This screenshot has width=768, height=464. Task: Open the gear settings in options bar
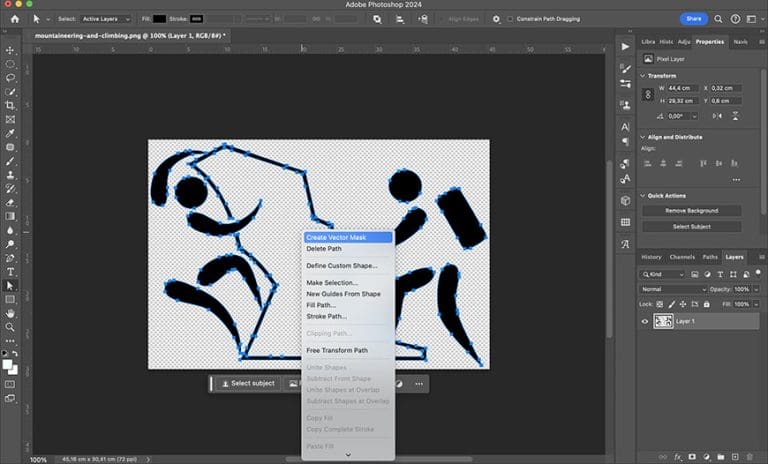[x=496, y=19]
